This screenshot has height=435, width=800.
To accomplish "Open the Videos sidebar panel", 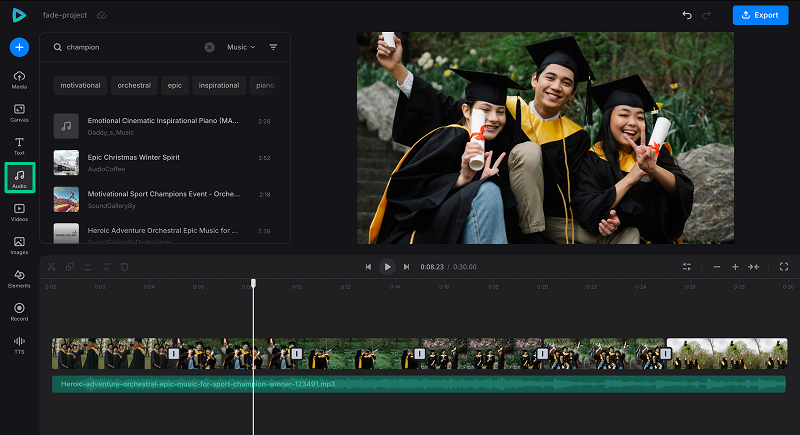I will tap(19, 213).
